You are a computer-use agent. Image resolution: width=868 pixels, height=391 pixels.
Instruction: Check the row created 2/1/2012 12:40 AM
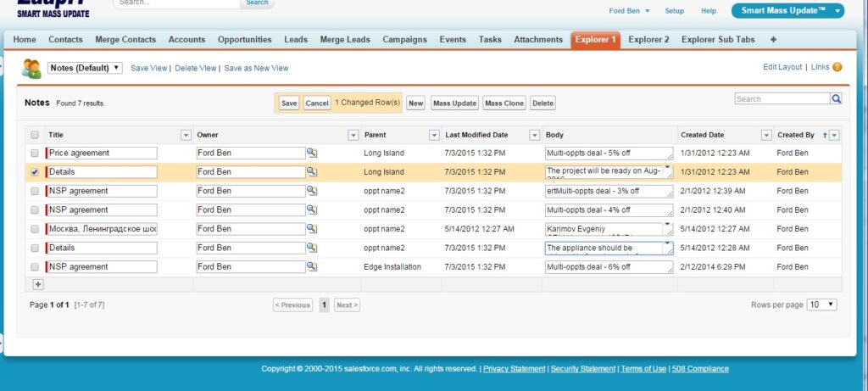35,209
